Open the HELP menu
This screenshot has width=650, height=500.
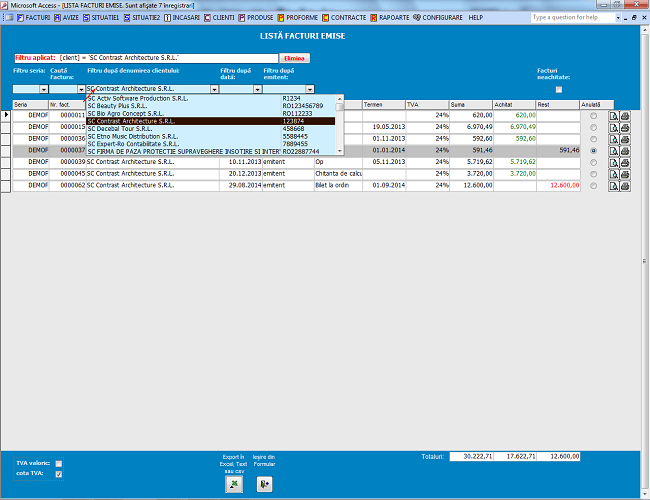pos(475,17)
